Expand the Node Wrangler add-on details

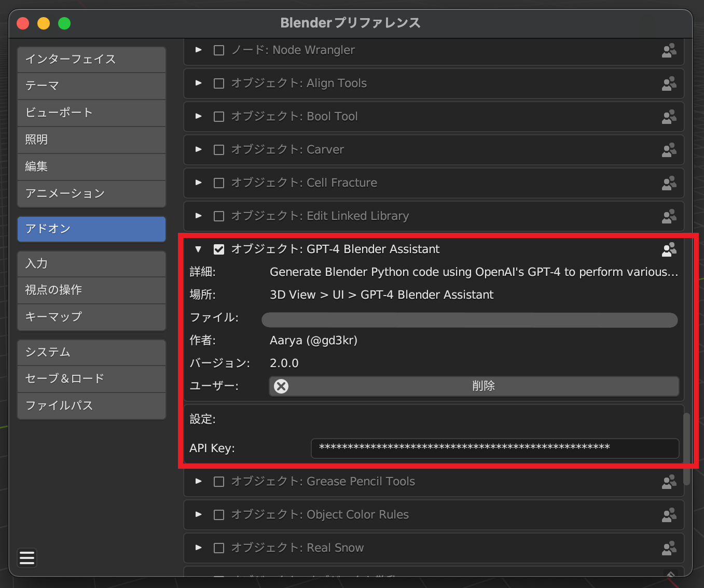click(x=198, y=50)
